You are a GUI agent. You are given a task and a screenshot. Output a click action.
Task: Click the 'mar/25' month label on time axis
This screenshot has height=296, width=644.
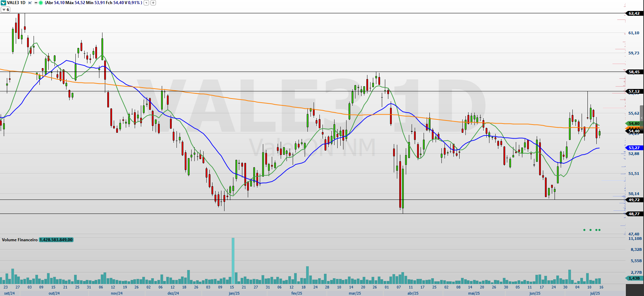[355, 293]
